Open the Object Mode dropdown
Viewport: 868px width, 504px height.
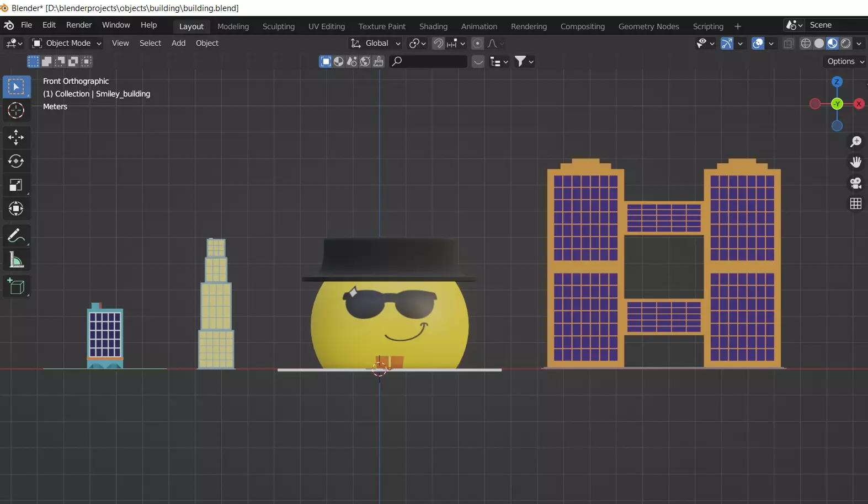pos(67,44)
